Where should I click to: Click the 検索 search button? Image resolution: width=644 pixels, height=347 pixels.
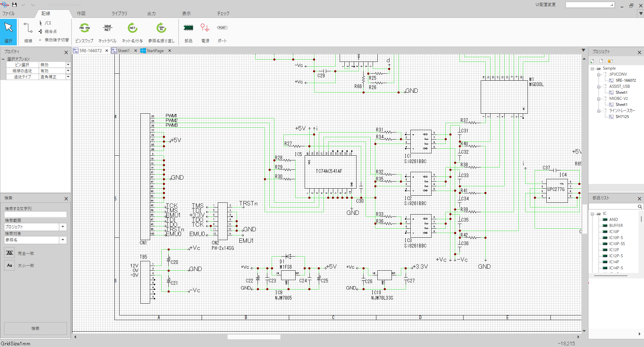[x=35, y=328]
